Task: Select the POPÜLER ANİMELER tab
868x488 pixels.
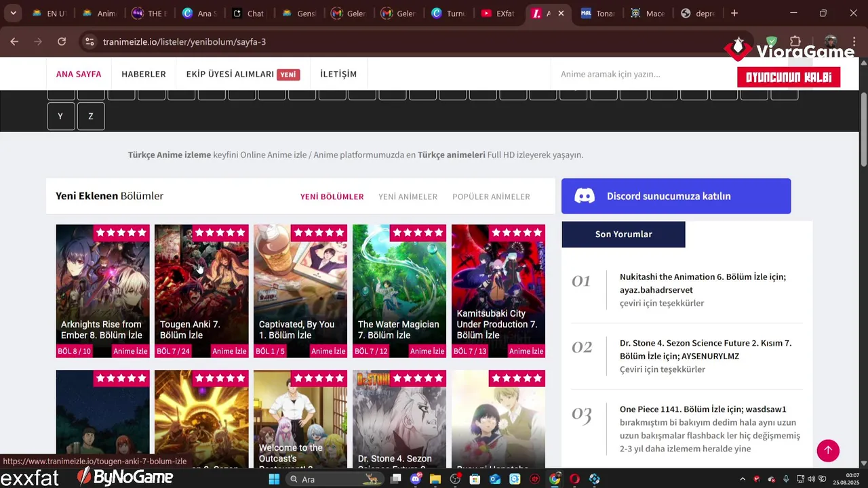Action: click(491, 197)
